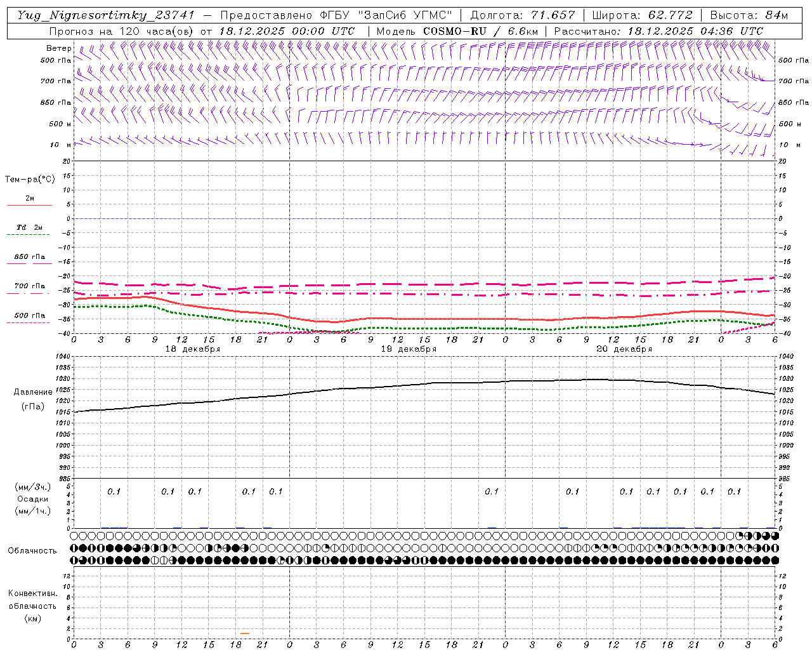The height and width of the screenshot is (650, 812).
Task: Click the solid red temperature curve
Action: [424, 319]
